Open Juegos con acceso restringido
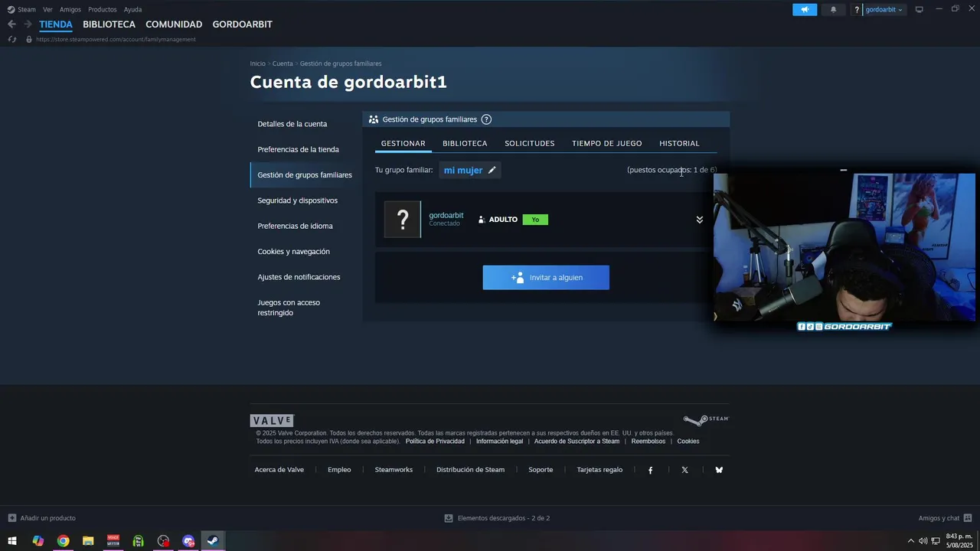The image size is (980, 551). pos(289,308)
